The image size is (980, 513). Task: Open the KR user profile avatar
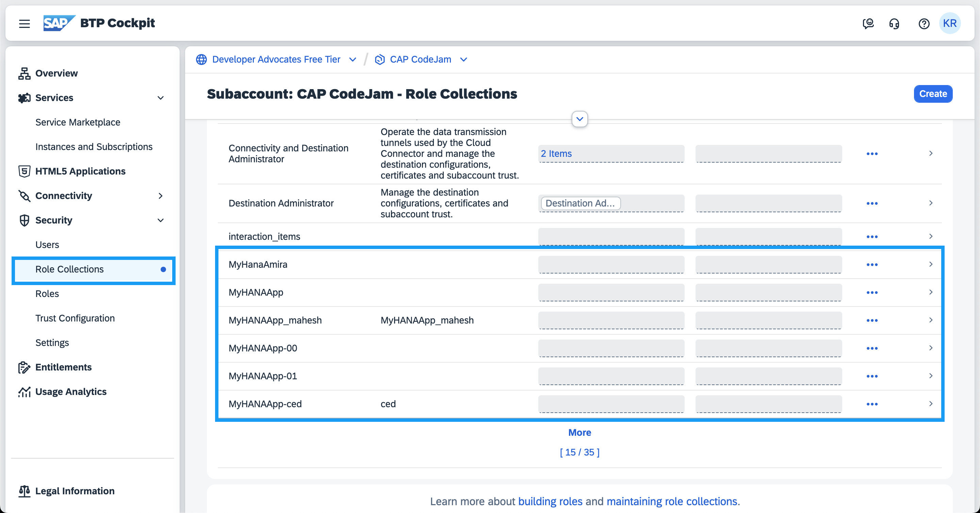coord(950,23)
